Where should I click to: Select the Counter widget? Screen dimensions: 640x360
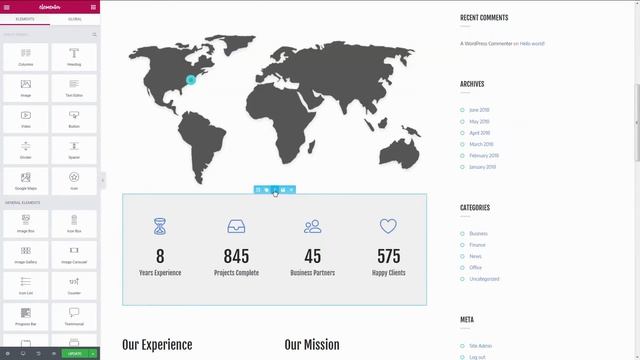click(74, 286)
